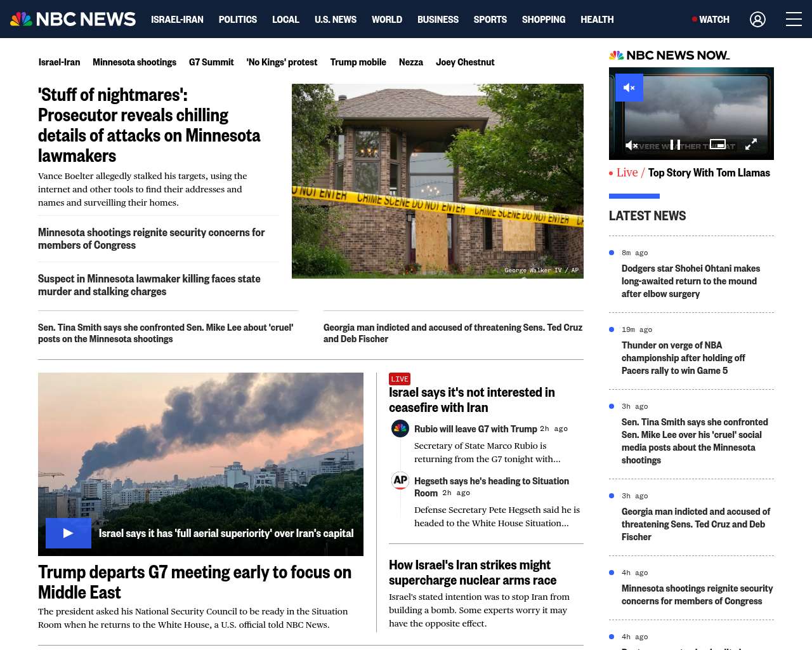812x650 pixels.
Task: Click Israel's stated intention summary text
Action: tap(480, 610)
